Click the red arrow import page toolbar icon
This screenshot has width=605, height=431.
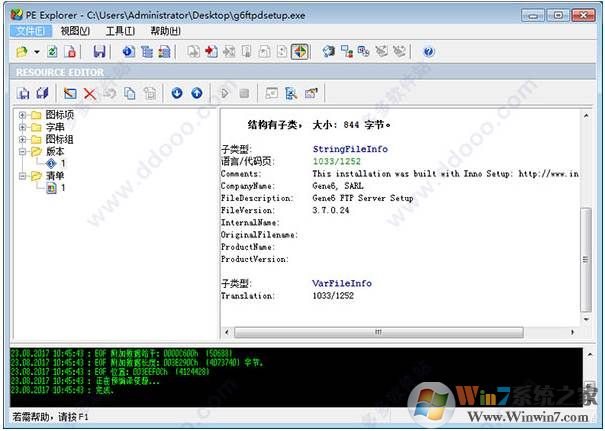pos(211,52)
